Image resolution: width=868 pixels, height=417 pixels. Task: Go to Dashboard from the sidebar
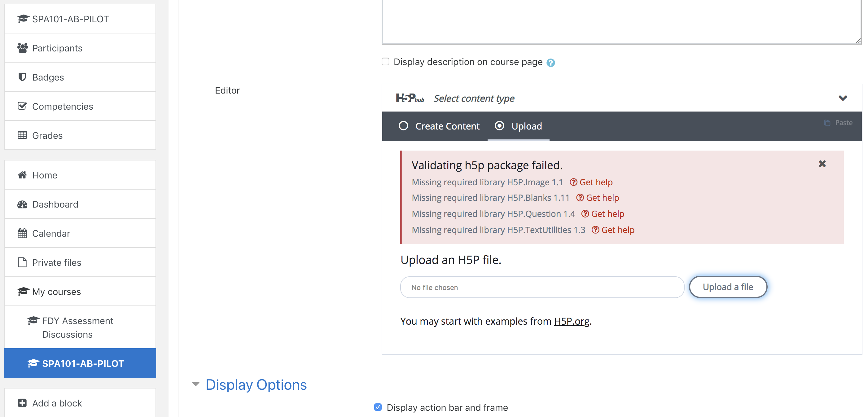pos(80,204)
